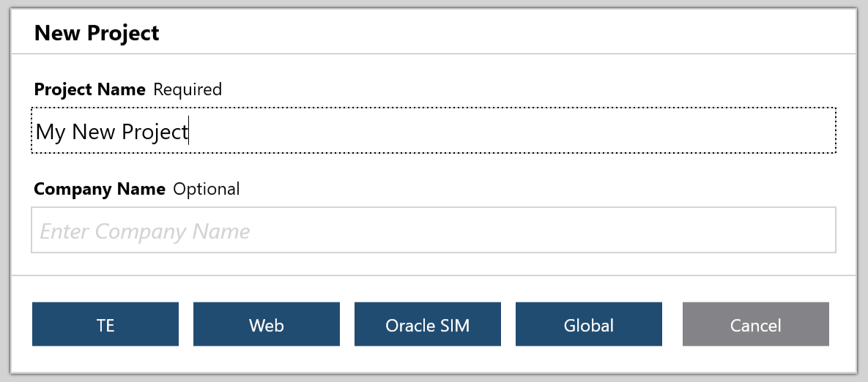Click the "Optional" indicator text
The height and width of the screenshot is (382, 868).
click(x=207, y=189)
